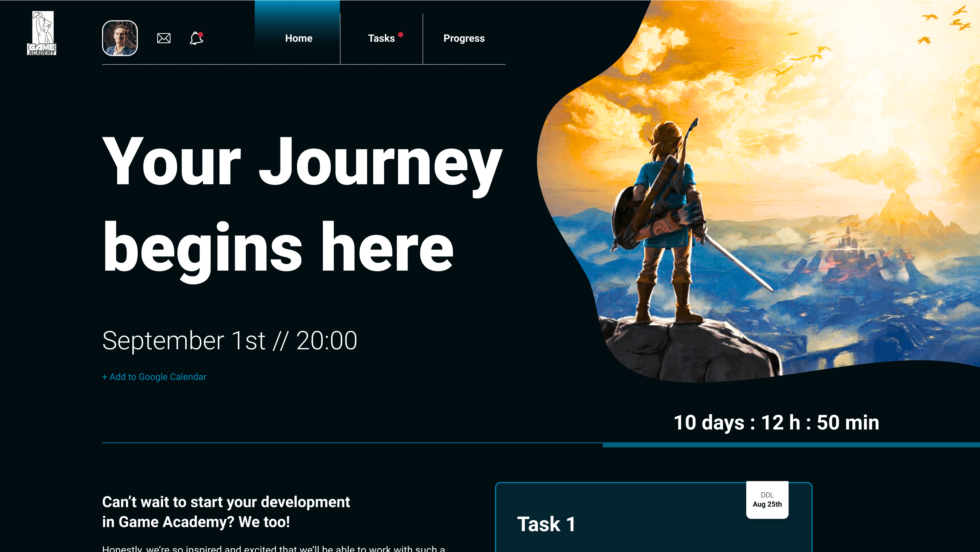
Task: Click the thin progress line under the calendar link
Action: click(352, 443)
